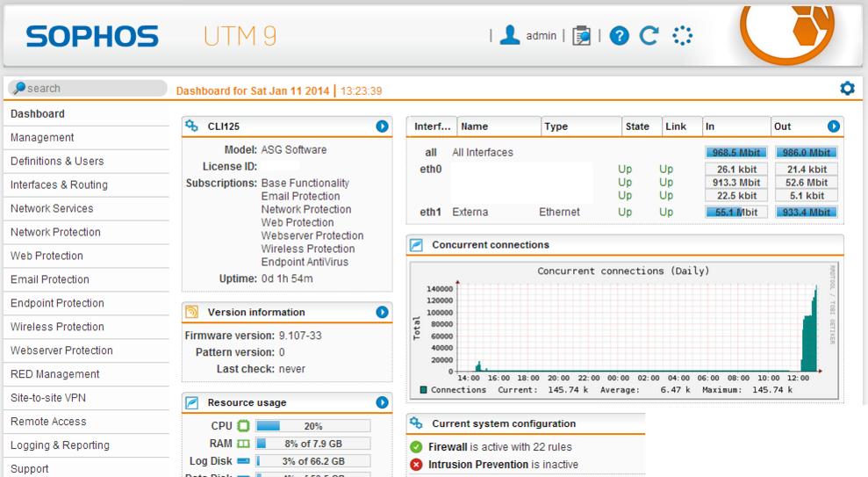Click the CLI125 panel gears icon
The width and height of the screenshot is (868, 477).
coord(191,126)
